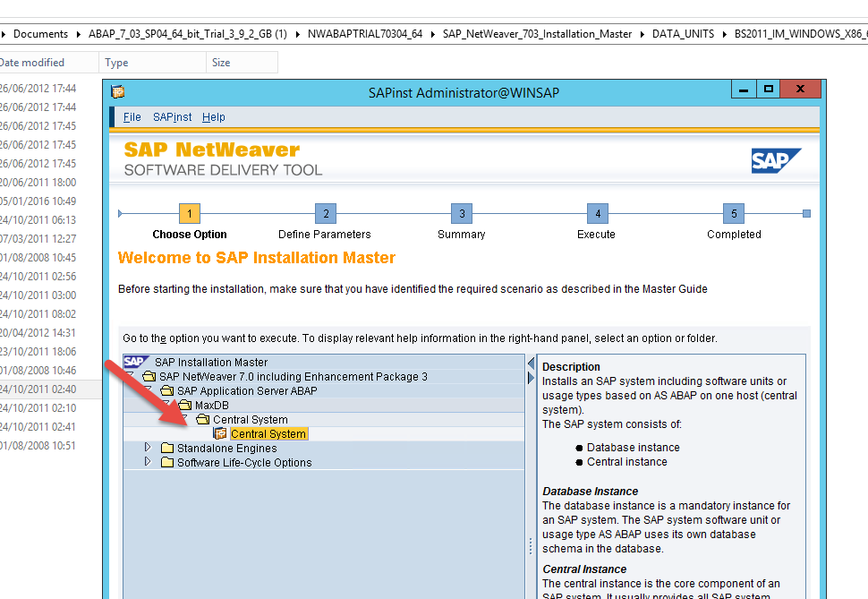Viewport: 868px width, 599px height.
Task: Select step 2 Define Parameters
Action: tap(326, 214)
